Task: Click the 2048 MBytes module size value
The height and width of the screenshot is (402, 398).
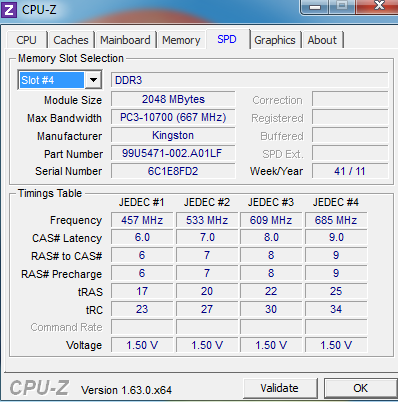Action: click(173, 99)
